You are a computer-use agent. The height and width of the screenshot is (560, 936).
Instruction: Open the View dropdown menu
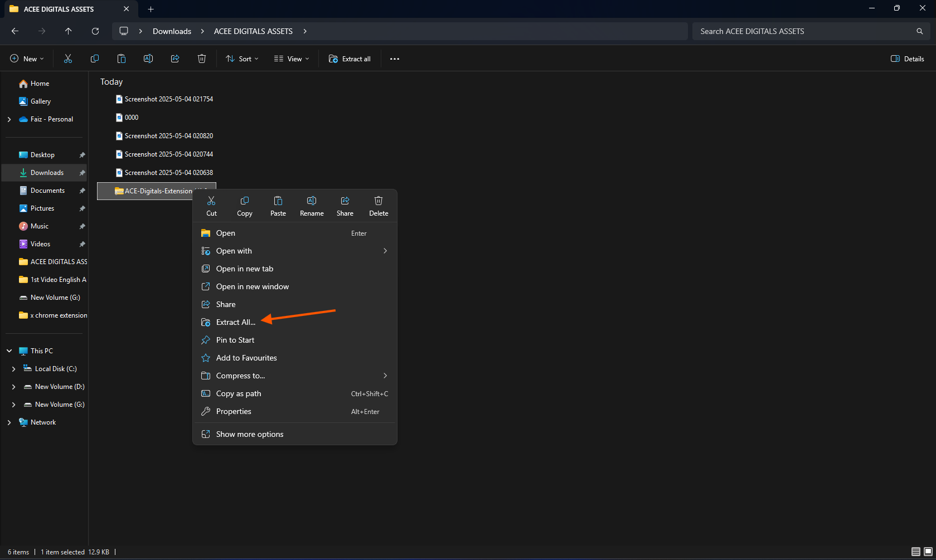tap(292, 59)
